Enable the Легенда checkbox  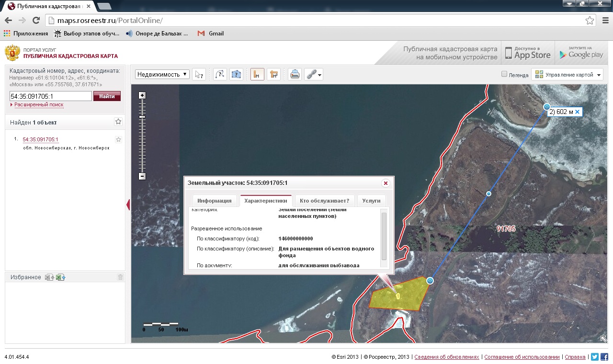tap(504, 74)
